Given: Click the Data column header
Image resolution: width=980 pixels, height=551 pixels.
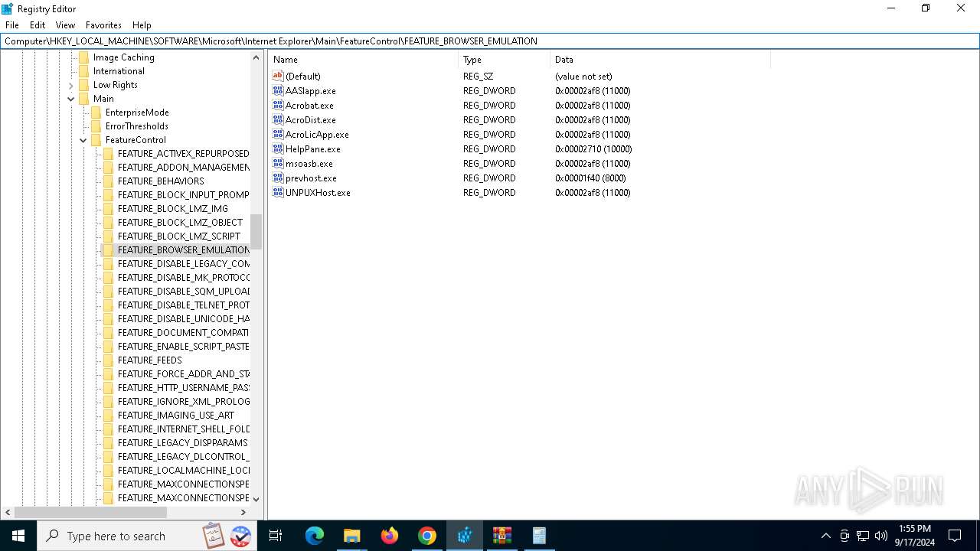Looking at the screenshot, I should coord(660,60).
